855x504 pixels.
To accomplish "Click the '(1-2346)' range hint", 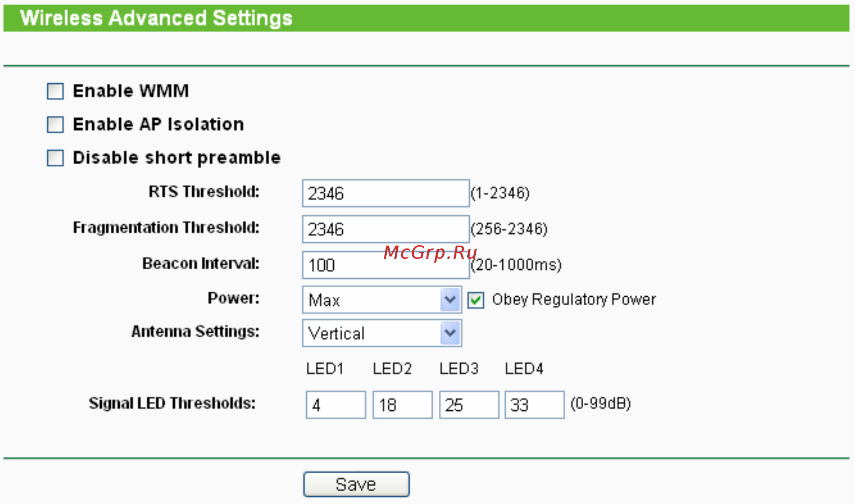I will click(x=500, y=193).
